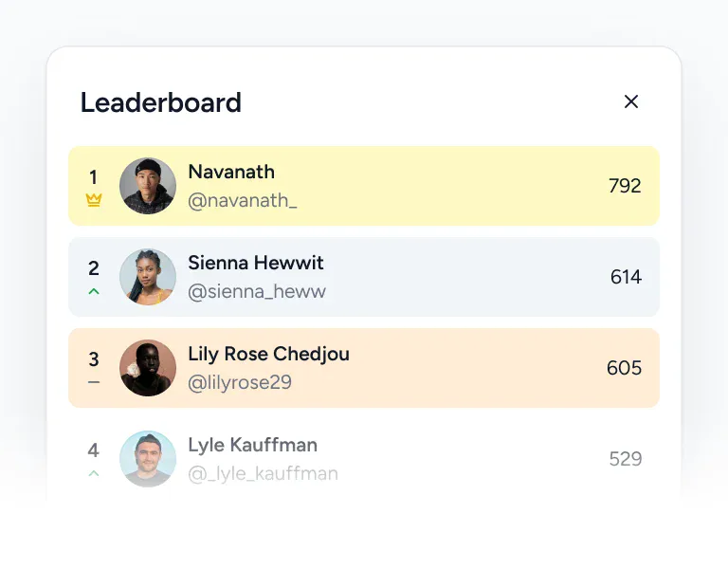The width and height of the screenshot is (728, 569).
Task: Click the Leaderboard heading
Action: tap(160, 102)
